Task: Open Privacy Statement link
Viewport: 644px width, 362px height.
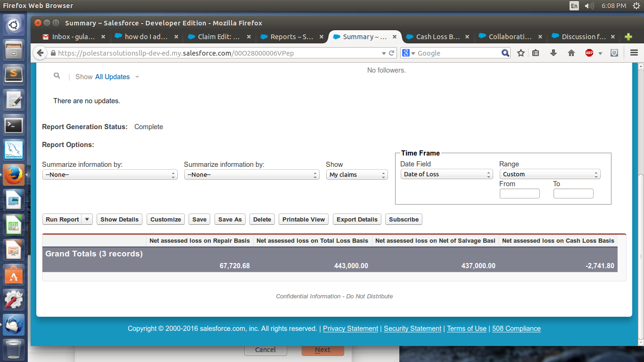Action: (350, 329)
